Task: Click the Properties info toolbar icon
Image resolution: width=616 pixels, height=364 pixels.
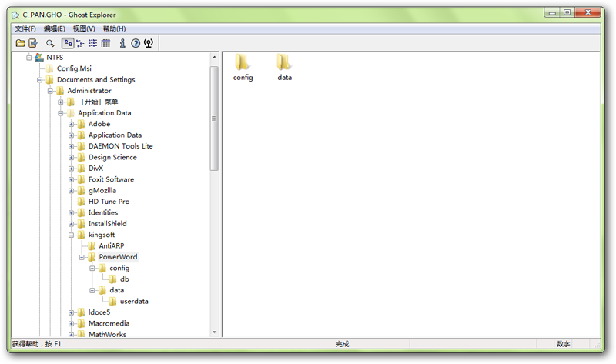Action: [122, 43]
